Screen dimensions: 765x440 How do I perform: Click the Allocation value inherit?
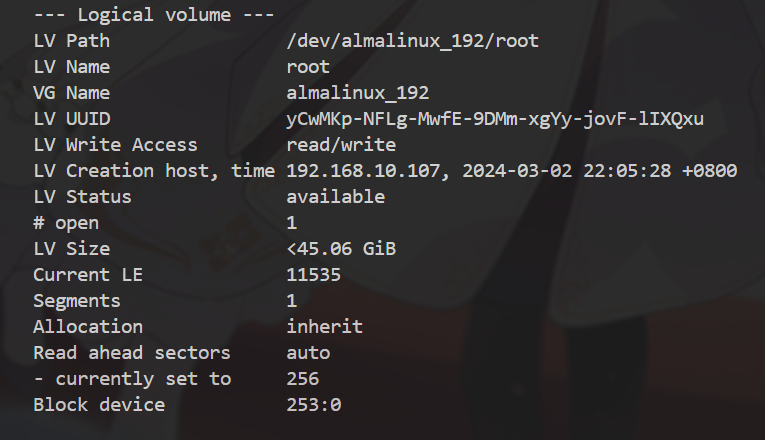pyautogui.click(x=324, y=327)
